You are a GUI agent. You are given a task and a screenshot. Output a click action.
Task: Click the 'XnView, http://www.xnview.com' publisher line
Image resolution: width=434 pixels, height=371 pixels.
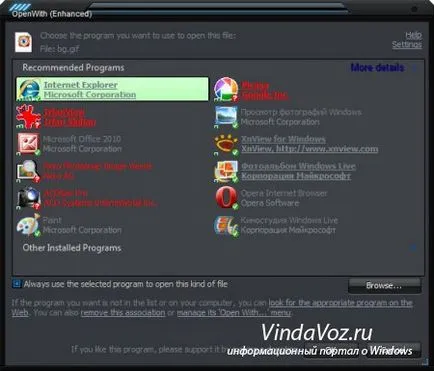tap(310, 149)
